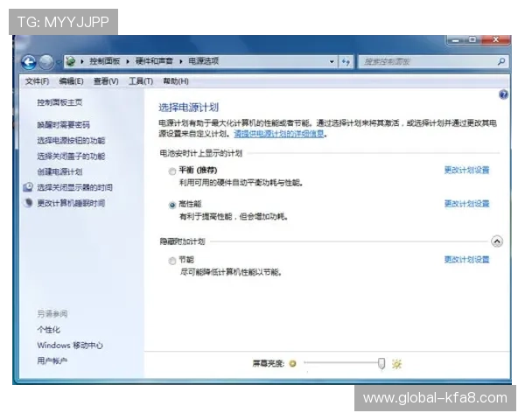Collapse the 隐藏附加计划 section chevron

[x=497, y=241]
